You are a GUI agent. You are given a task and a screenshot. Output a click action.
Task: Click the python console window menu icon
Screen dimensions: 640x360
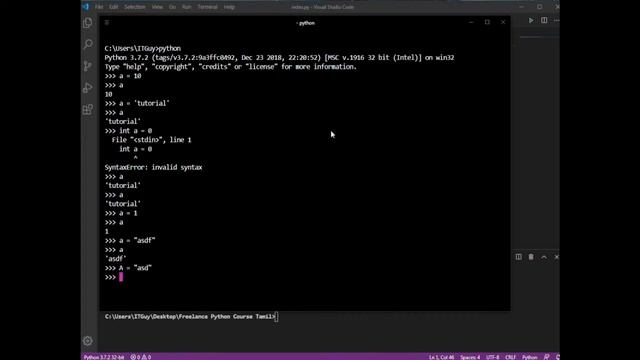pos(107,22)
